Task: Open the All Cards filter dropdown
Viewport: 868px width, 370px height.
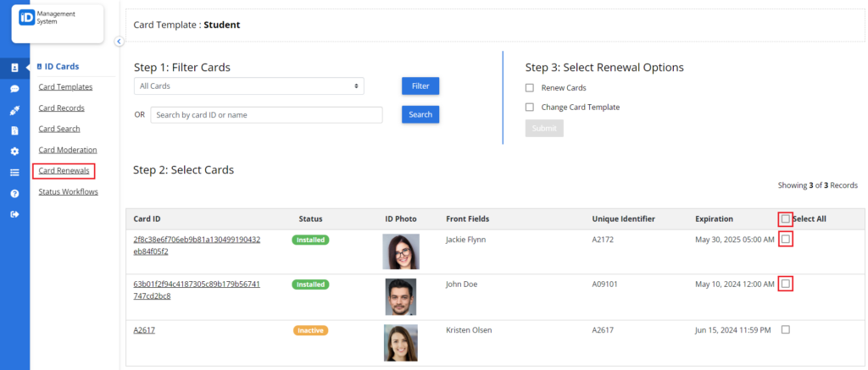Action: click(249, 86)
